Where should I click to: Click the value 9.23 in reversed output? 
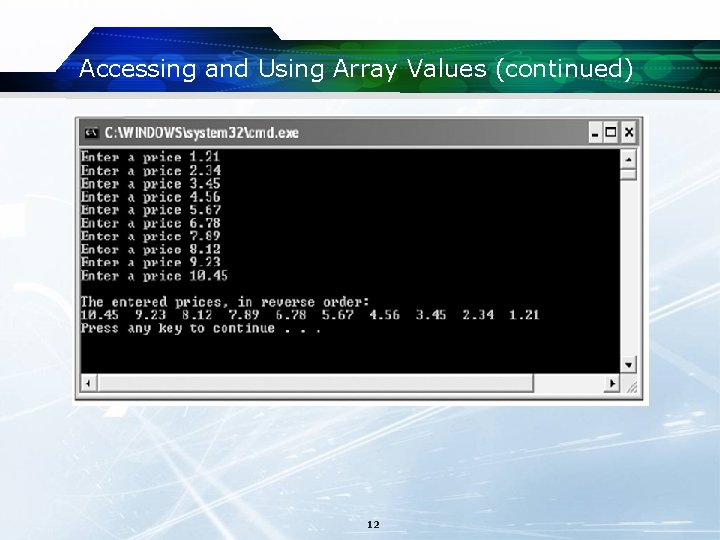point(150,315)
